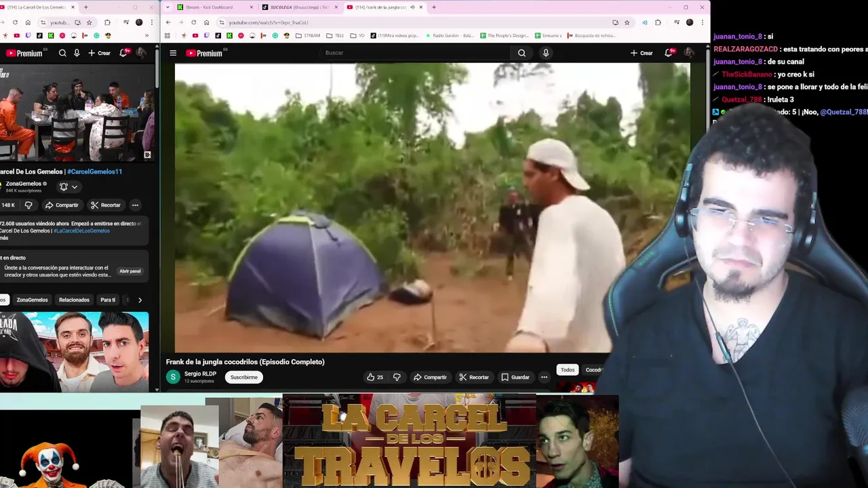Open notifications bell in right YouTube window

[x=668, y=53]
